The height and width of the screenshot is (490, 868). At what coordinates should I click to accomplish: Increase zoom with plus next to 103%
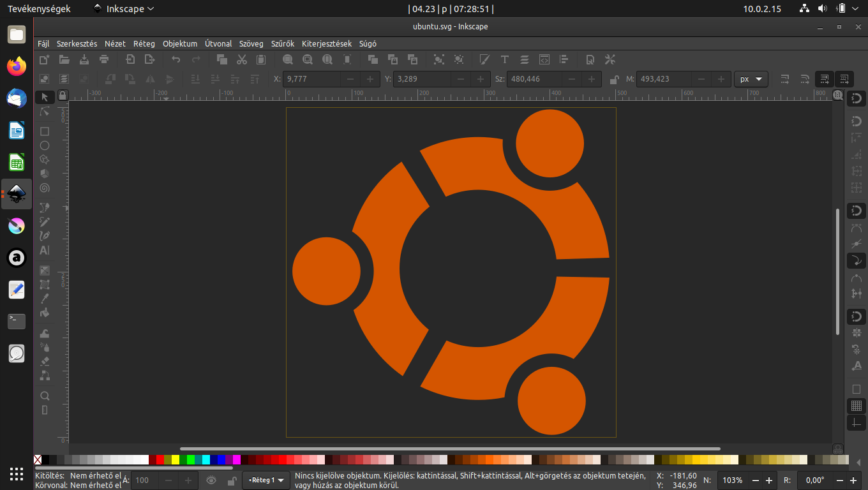click(x=769, y=480)
